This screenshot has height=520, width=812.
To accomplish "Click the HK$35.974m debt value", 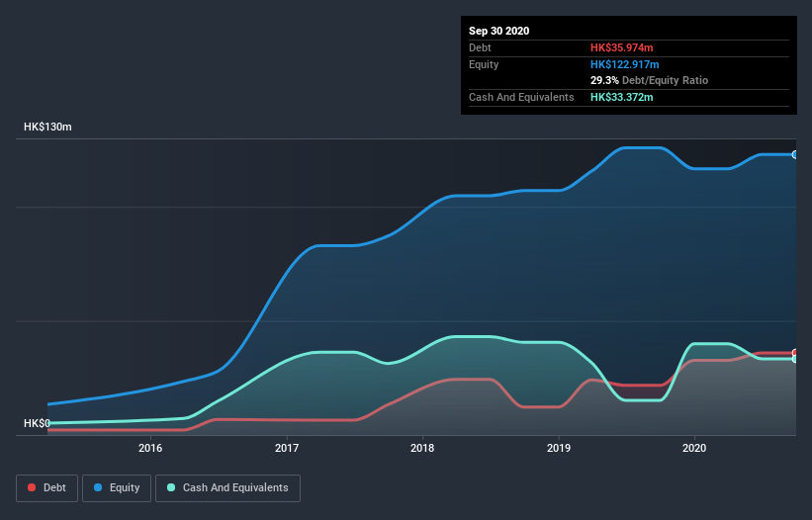I will [x=621, y=47].
